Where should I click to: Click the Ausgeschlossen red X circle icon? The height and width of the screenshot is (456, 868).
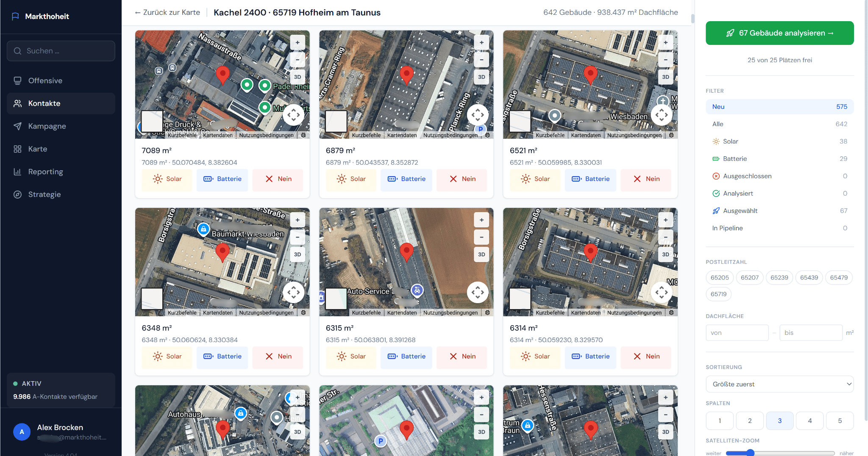pos(716,176)
